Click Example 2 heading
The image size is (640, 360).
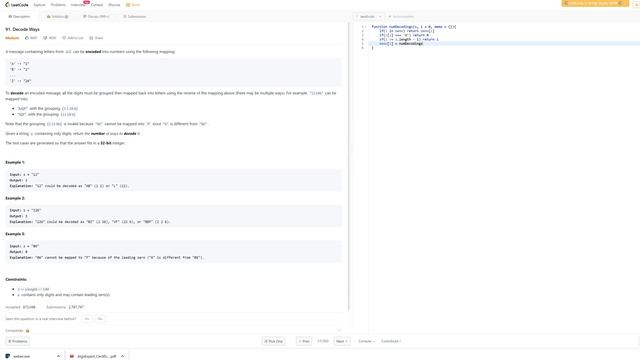coord(15,198)
